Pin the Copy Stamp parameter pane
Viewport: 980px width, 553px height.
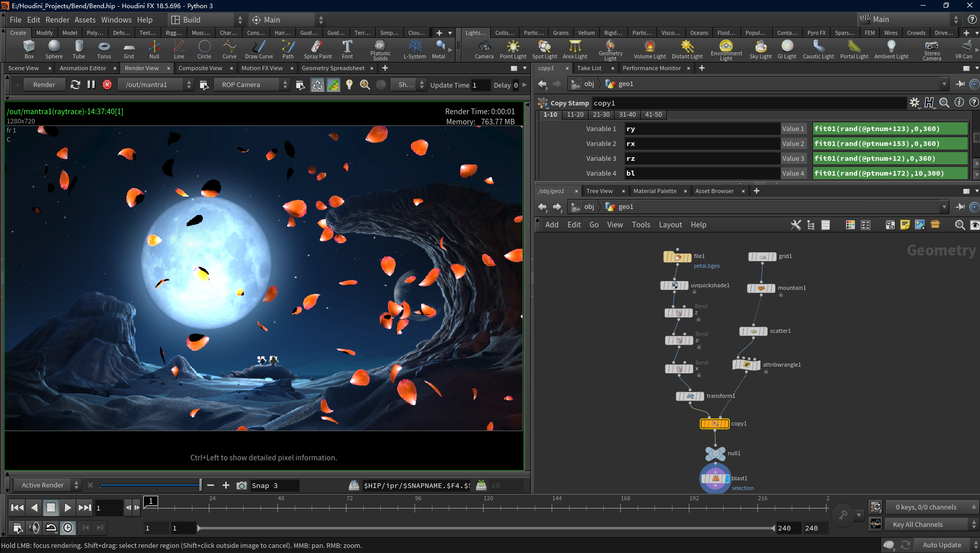961,83
